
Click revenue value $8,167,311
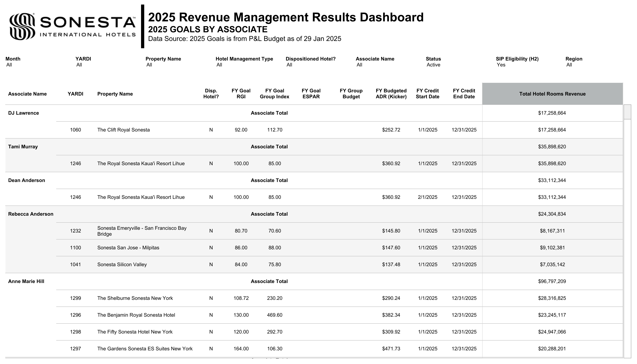click(552, 231)
